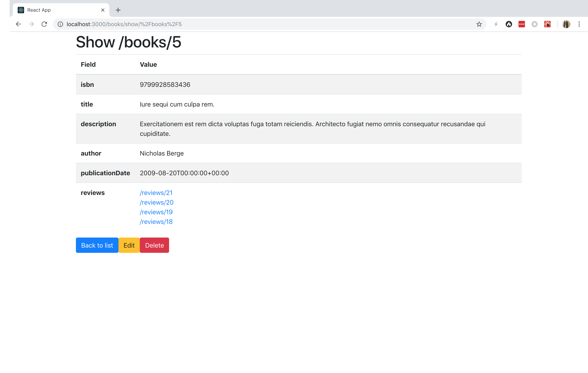Reload the current page
The image size is (588, 373).
(44, 24)
